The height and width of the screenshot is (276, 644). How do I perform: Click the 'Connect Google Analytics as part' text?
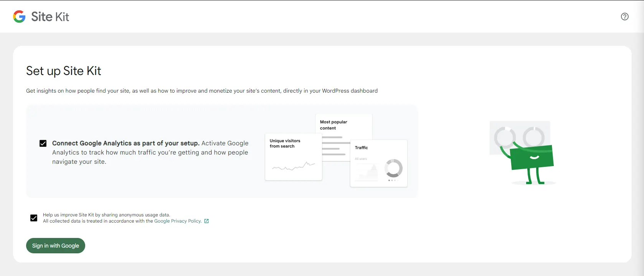(x=150, y=152)
